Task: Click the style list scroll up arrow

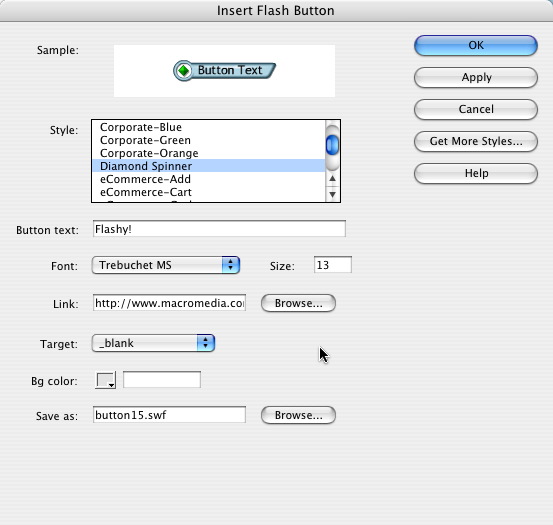Action: click(332, 179)
